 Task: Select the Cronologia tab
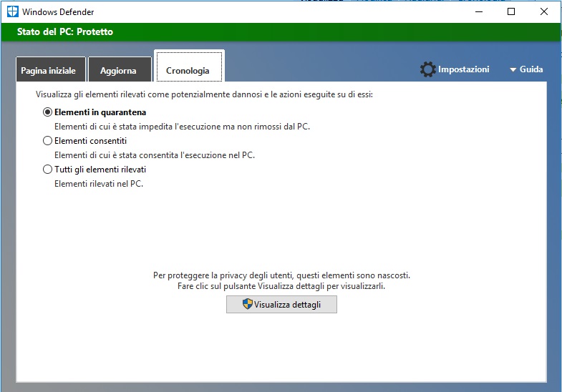[x=188, y=70]
